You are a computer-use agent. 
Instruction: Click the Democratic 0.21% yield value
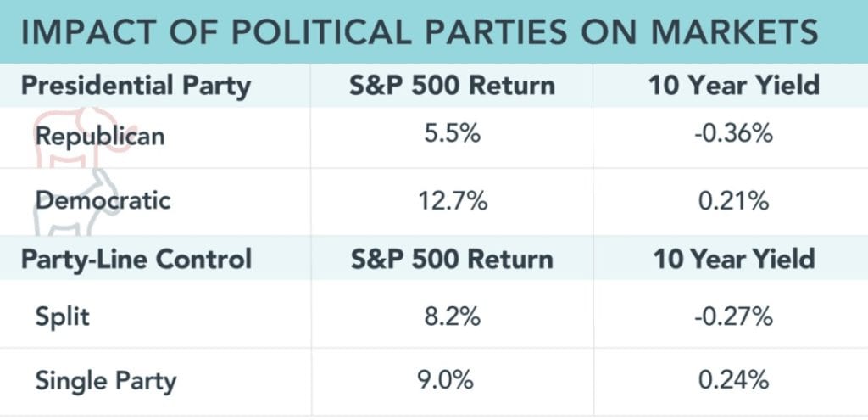pos(729,200)
